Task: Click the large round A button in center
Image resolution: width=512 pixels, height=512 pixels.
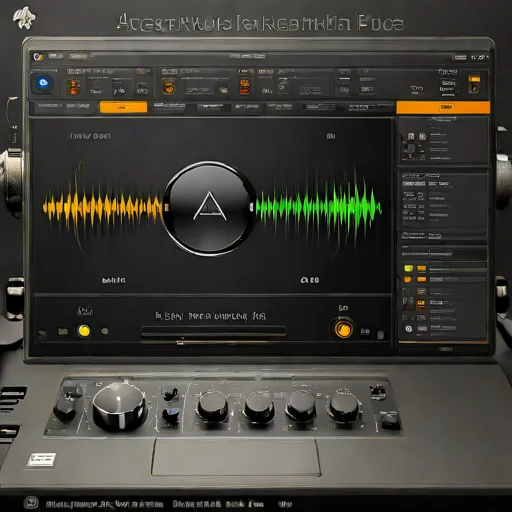Action: click(x=209, y=209)
